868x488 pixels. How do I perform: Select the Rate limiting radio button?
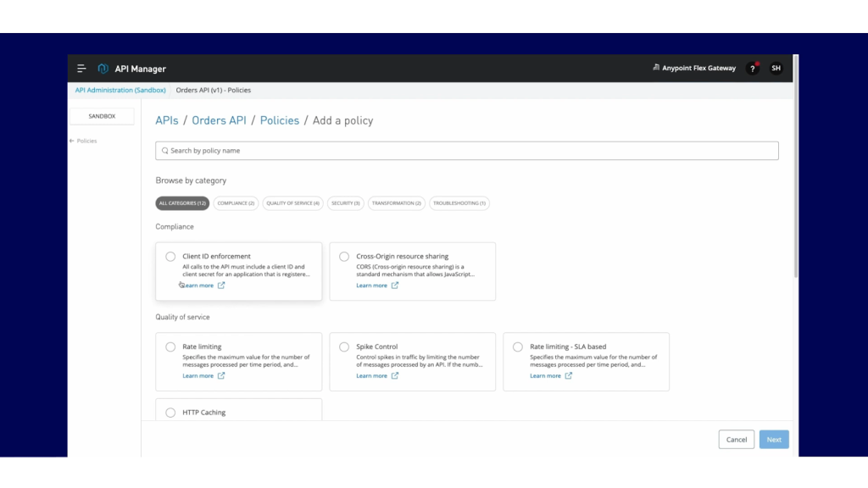(170, 347)
